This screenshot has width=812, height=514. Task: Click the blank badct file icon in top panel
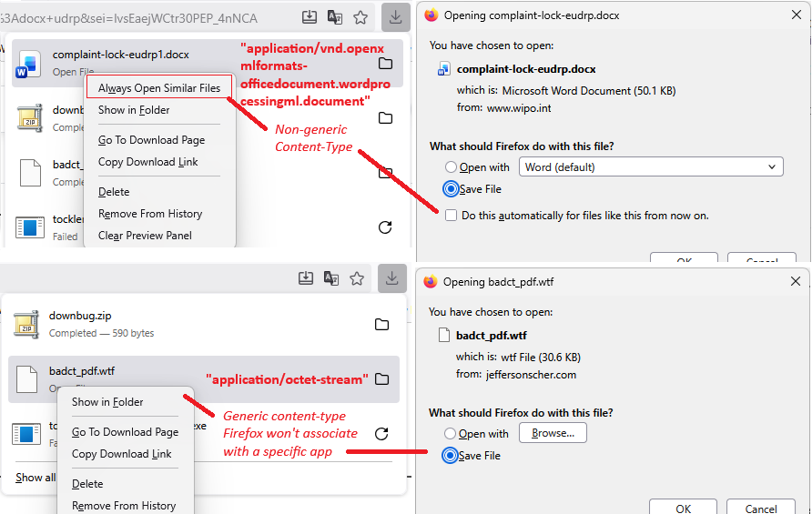point(30,172)
